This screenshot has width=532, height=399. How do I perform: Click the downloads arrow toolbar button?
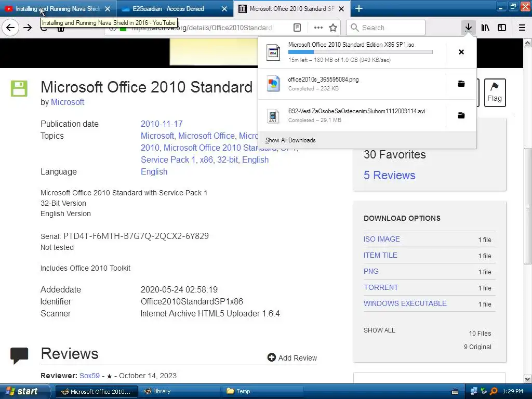point(468,28)
